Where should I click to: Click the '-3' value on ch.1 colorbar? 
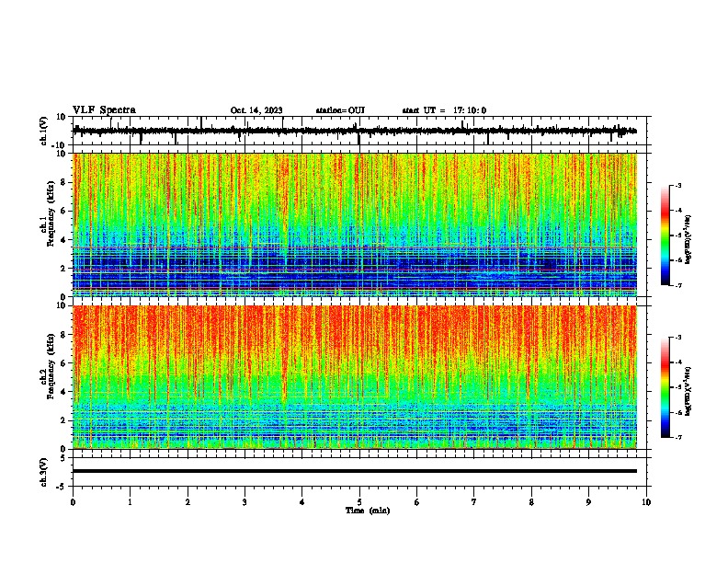click(x=677, y=185)
